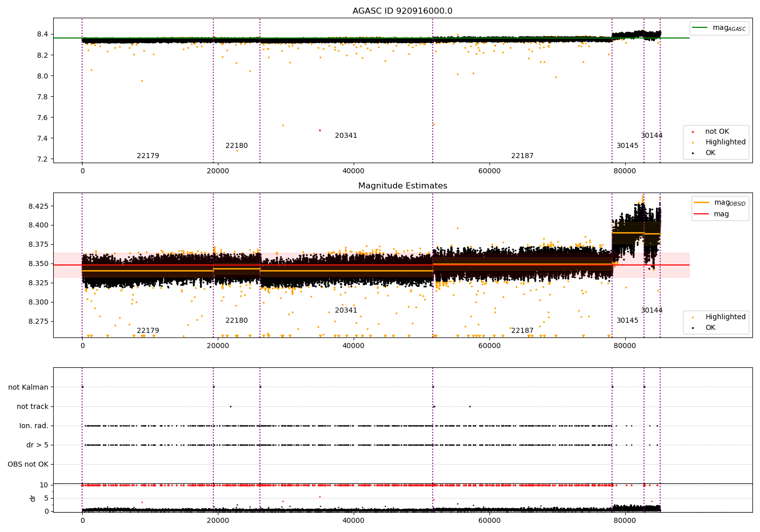
Task: Click the red not-OK point near 7.5 magnitude
Action: pos(320,131)
